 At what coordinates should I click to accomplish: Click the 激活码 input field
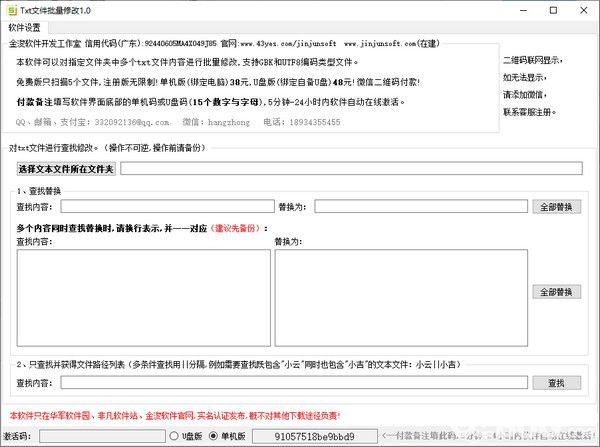pos(102,436)
